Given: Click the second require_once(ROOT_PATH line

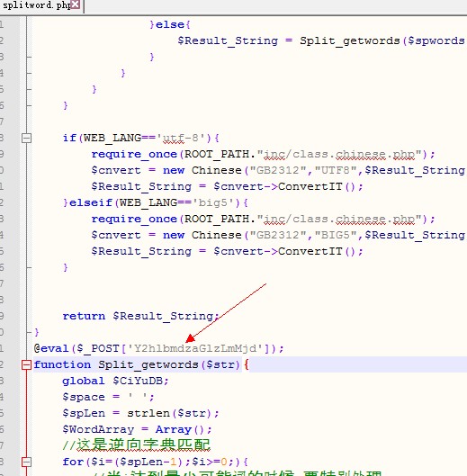Looking at the screenshot, I should (264, 219).
